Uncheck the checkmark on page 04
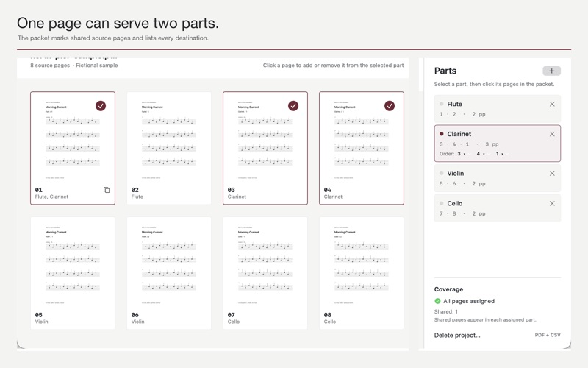The width and height of the screenshot is (588, 368). pyautogui.click(x=390, y=106)
